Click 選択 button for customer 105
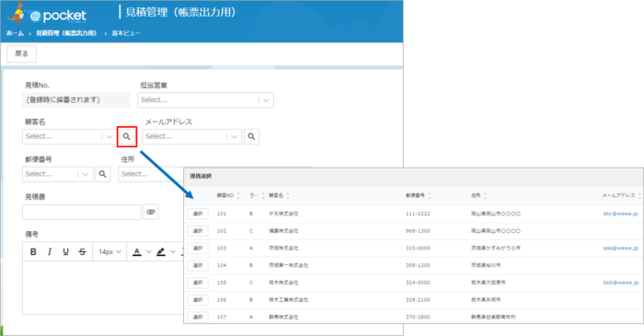This screenshot has height=336, width=644. (198, 283)
